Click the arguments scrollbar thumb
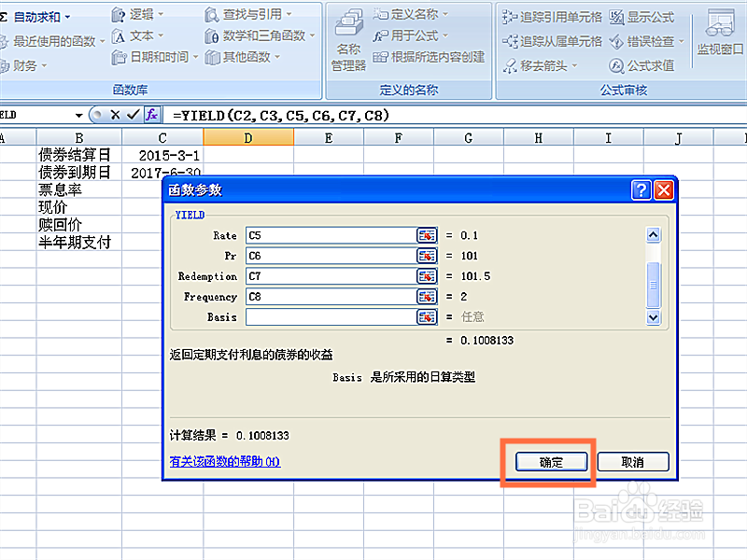The height and width of the screenshot is (560, 747). pyautogui.click(x=653, y=285)
